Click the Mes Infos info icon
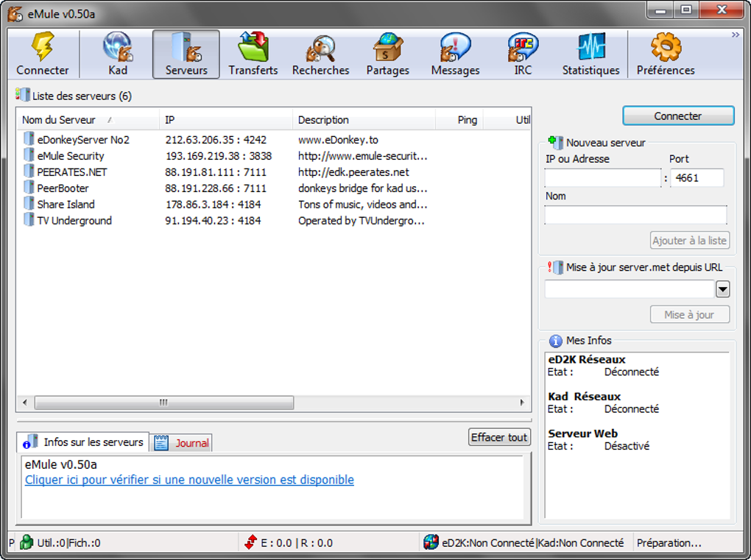The width and height of the screenshot is (751, 560). pyautogui.click(x=556, y=341)
